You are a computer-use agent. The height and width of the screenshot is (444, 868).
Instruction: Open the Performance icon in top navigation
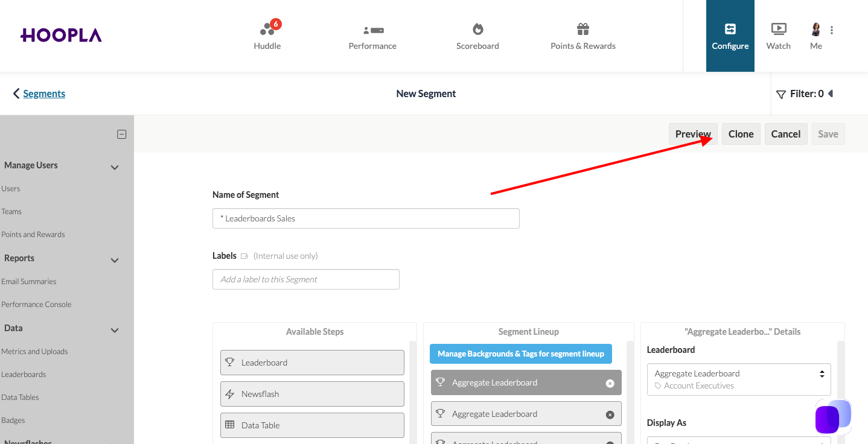point(373,30)
